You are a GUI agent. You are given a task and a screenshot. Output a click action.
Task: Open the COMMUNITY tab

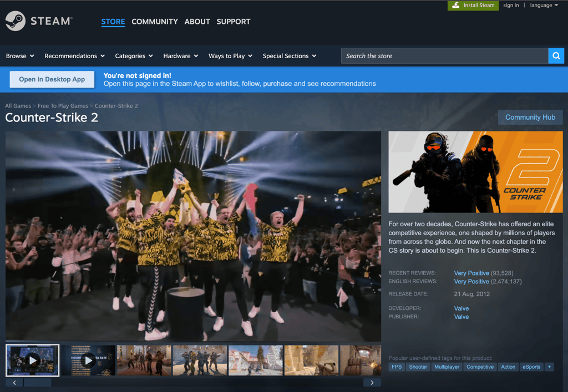tap(155, 22)
